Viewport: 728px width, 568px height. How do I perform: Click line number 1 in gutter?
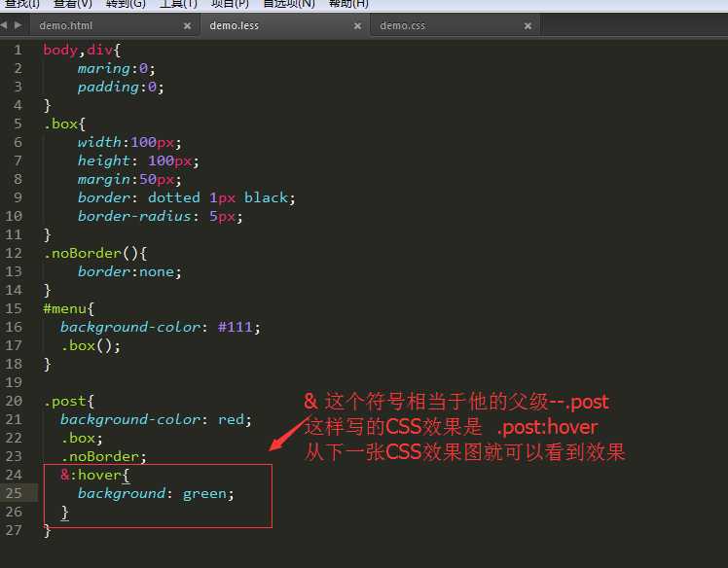pyautogui.click(x=18, y=50)
